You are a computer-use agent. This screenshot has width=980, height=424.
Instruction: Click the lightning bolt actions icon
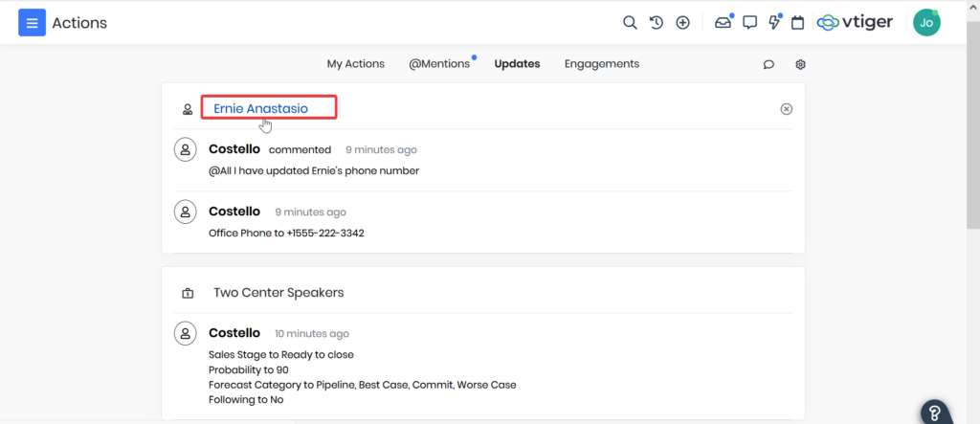coord(774,22)
